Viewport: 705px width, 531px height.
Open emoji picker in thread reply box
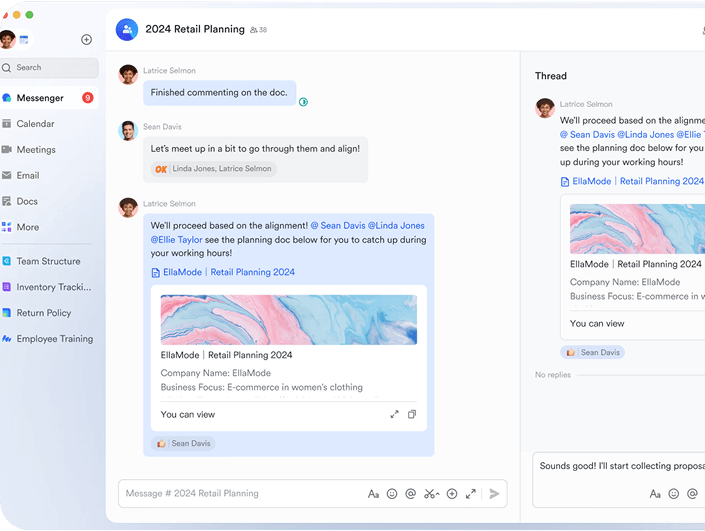[x=674, y=493]
